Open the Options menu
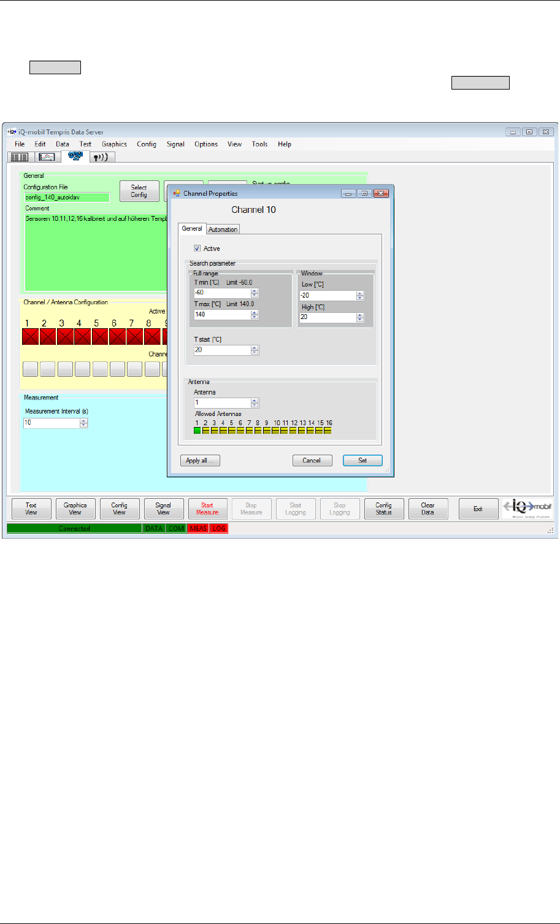560x924 pixels. 206,144
